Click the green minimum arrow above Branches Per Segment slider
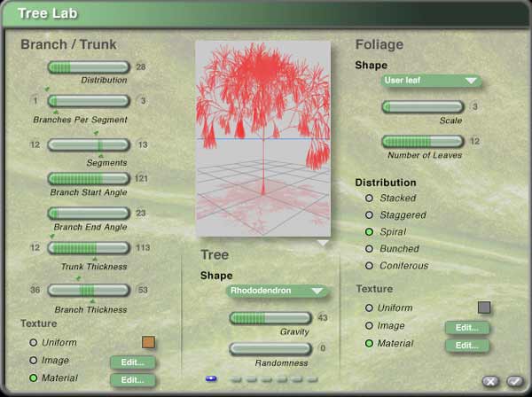Image resolution: width=532 pixels, height=397 pixels. click(x=47, y=90)
